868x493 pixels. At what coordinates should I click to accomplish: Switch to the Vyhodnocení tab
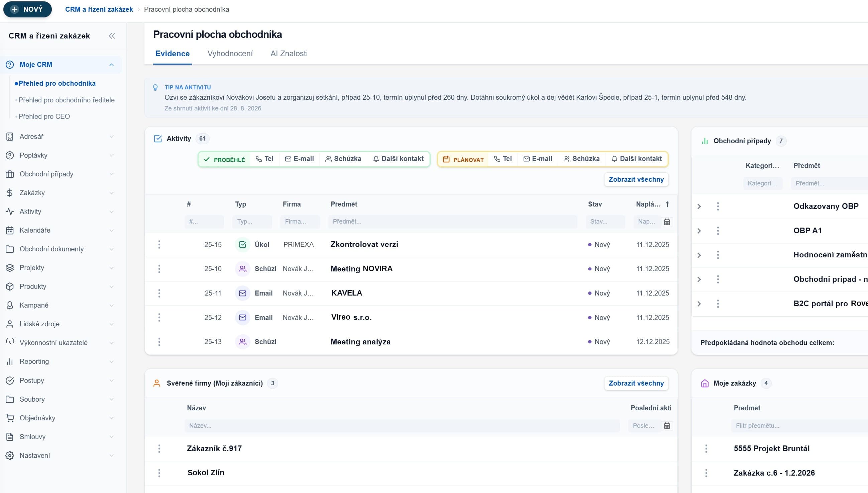coord(230,54)
